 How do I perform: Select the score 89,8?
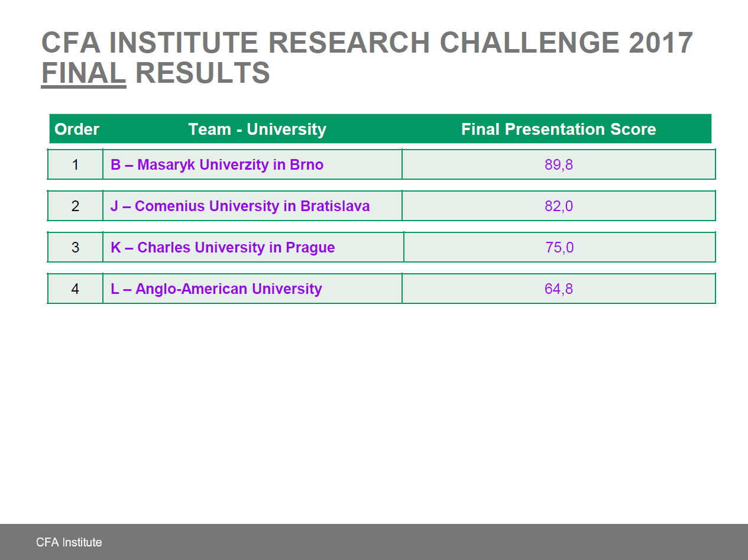tap(559, 165)
